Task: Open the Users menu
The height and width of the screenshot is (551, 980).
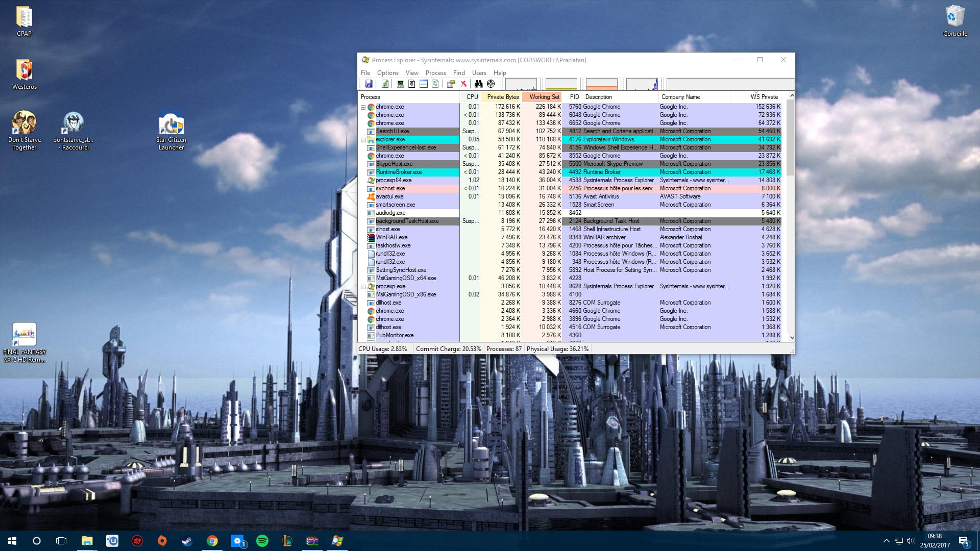Action: click(479, 73)
